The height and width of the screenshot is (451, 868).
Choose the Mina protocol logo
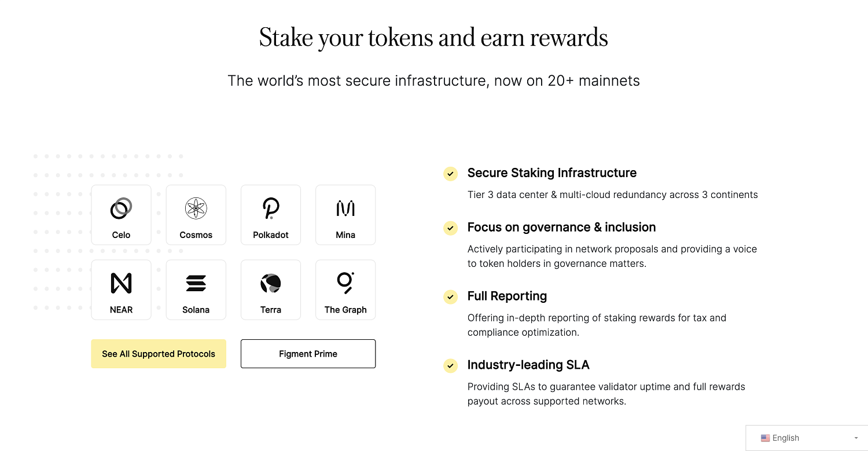345,208
